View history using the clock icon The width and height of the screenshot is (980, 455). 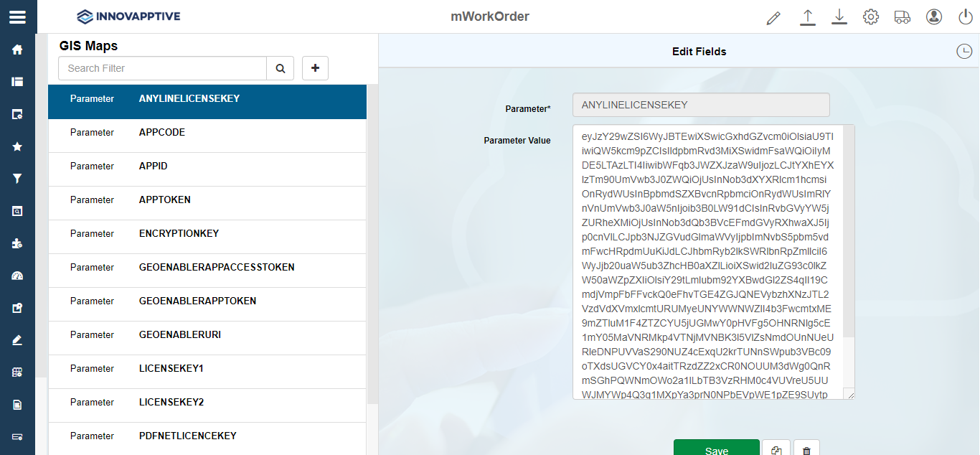(964, 52)
